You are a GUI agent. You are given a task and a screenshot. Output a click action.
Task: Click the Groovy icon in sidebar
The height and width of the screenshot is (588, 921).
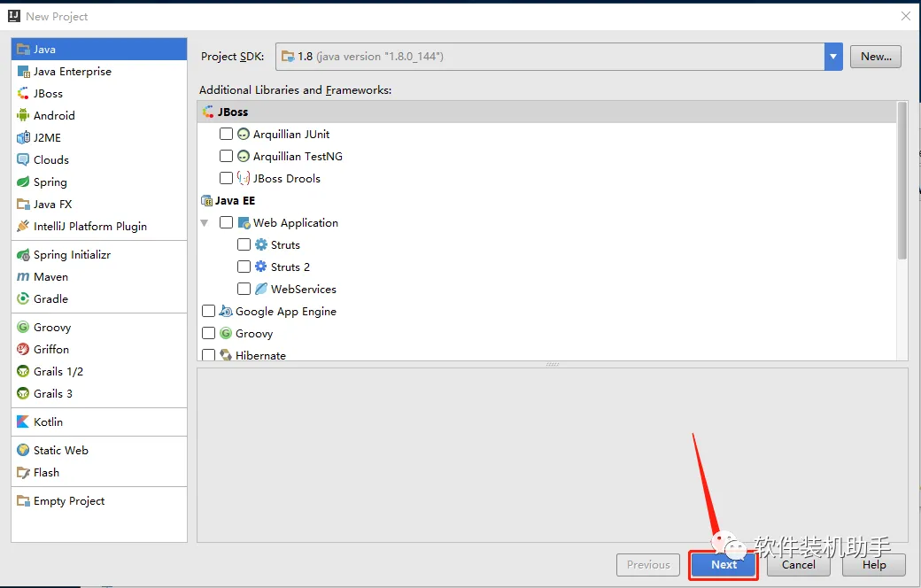point(24,327)
